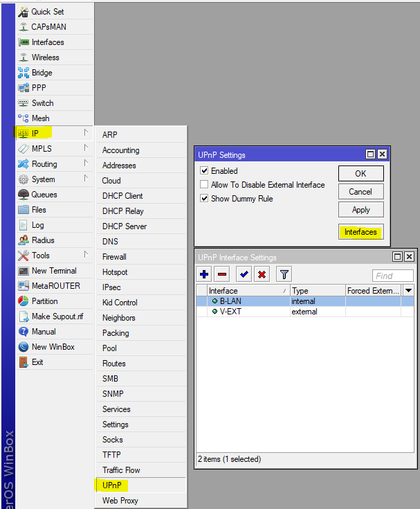The width and height of the screenshot is (420, 509).
Task: Expand the System submenu arrow
Action: pos(86,178)
